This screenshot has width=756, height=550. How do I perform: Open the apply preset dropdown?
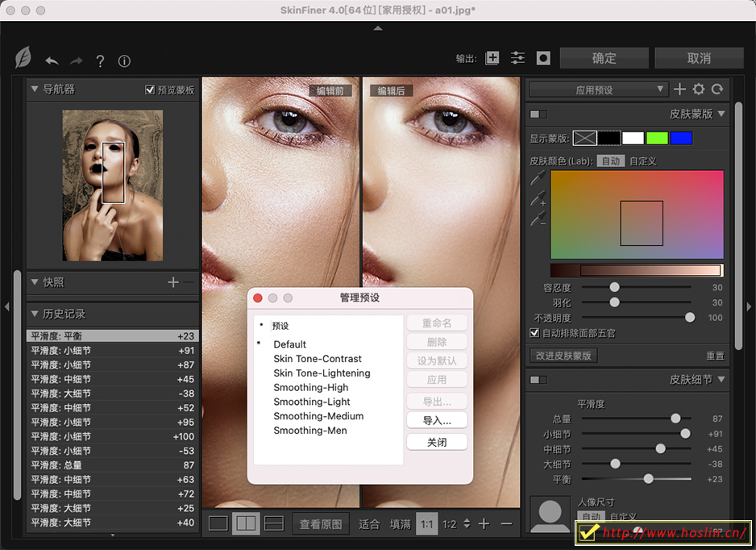pos(598,90)
